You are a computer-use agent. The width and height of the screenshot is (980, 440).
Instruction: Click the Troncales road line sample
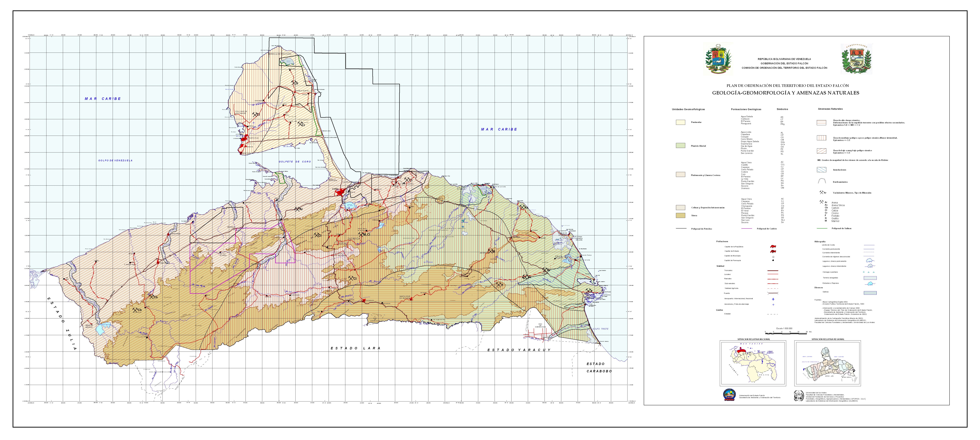(773, 271)
